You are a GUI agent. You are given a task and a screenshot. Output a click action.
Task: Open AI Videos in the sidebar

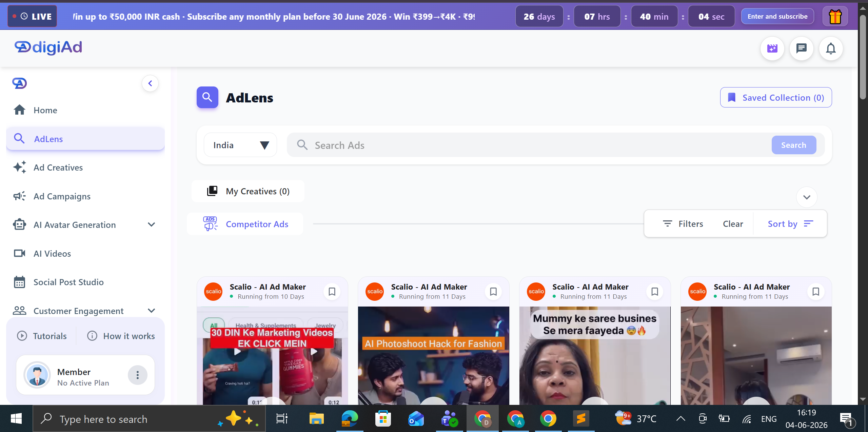(85, 254)
